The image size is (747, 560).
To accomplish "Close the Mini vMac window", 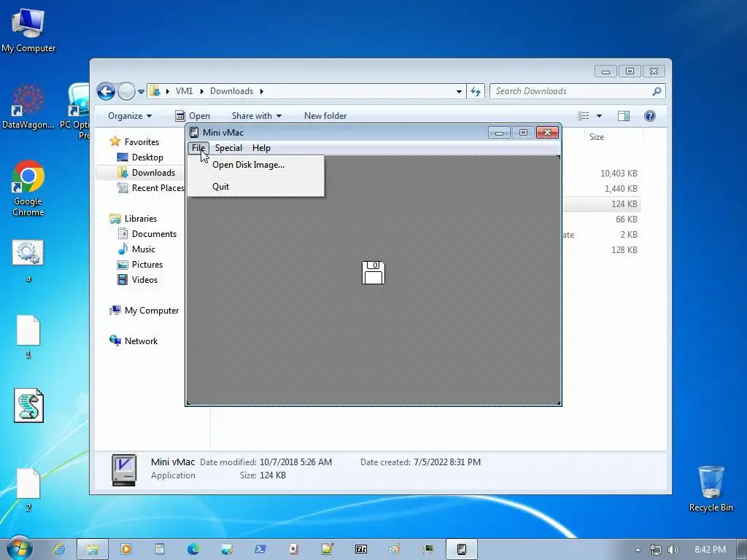I will [547, 133].
